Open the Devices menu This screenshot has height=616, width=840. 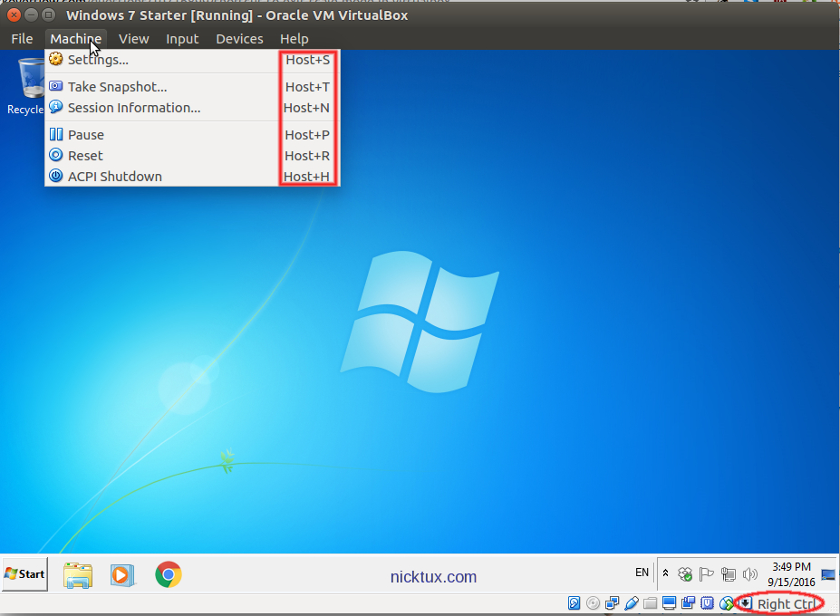coord(239,39)
